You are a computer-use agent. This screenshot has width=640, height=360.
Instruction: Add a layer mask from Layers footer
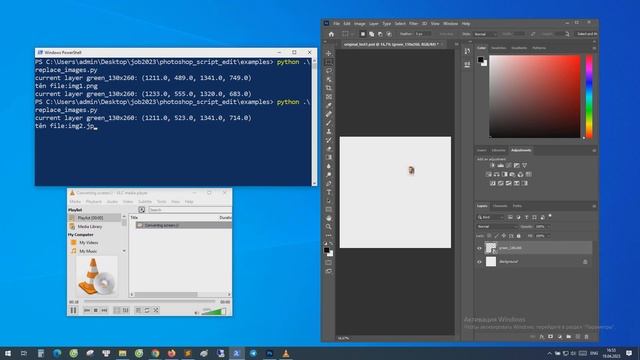tap(551, 337)
